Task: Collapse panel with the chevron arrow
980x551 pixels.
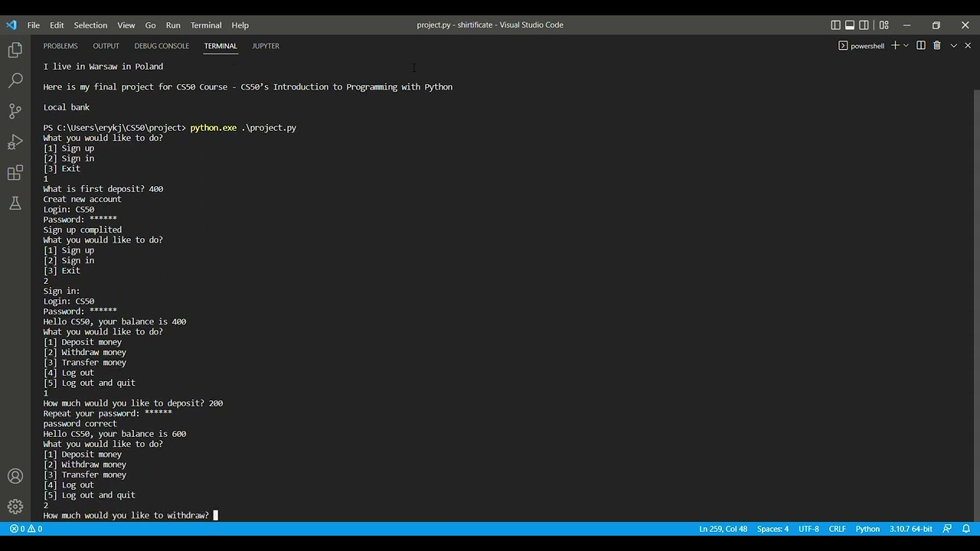Action: (953, 46)
